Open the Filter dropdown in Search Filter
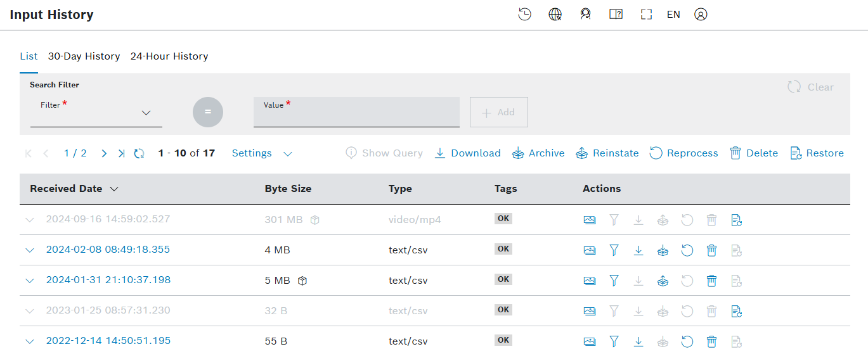 click(x=96, y=113)
